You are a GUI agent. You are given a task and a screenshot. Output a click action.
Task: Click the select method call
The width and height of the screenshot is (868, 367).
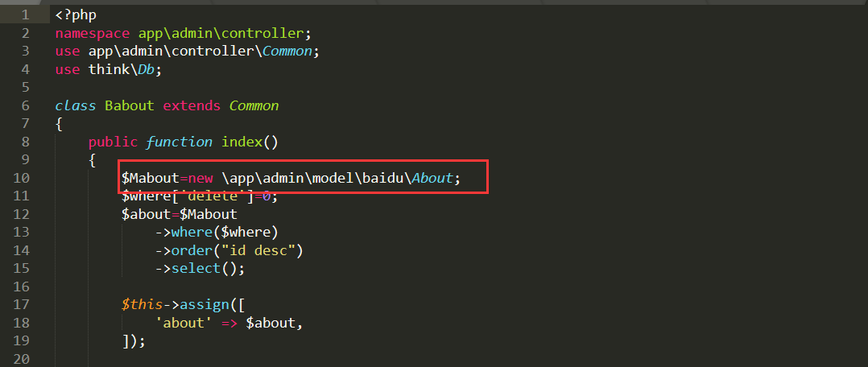click(x=196, y=269)
